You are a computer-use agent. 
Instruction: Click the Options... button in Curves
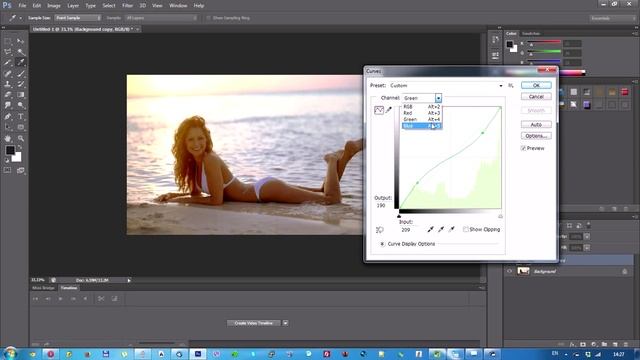click(x=536, y=136)
